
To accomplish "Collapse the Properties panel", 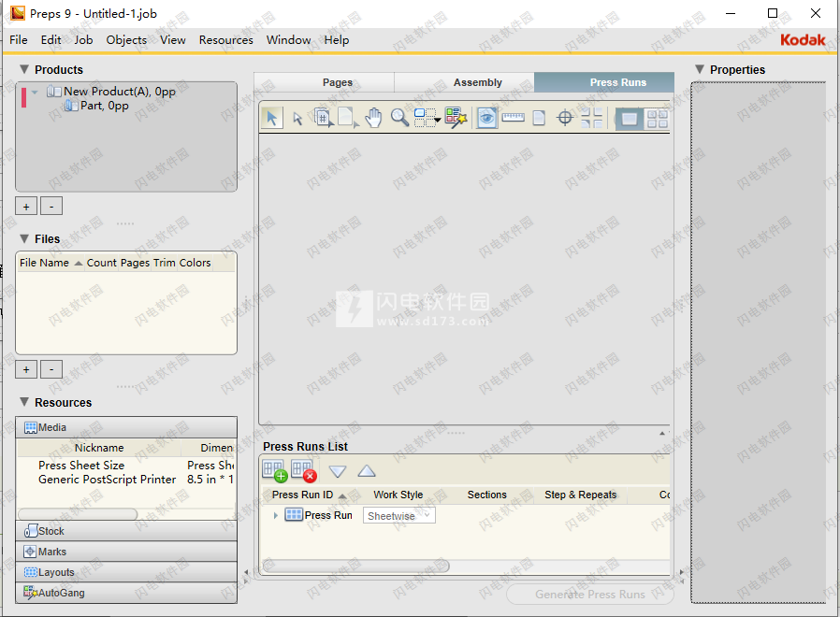I will click(x=699, y=69).
